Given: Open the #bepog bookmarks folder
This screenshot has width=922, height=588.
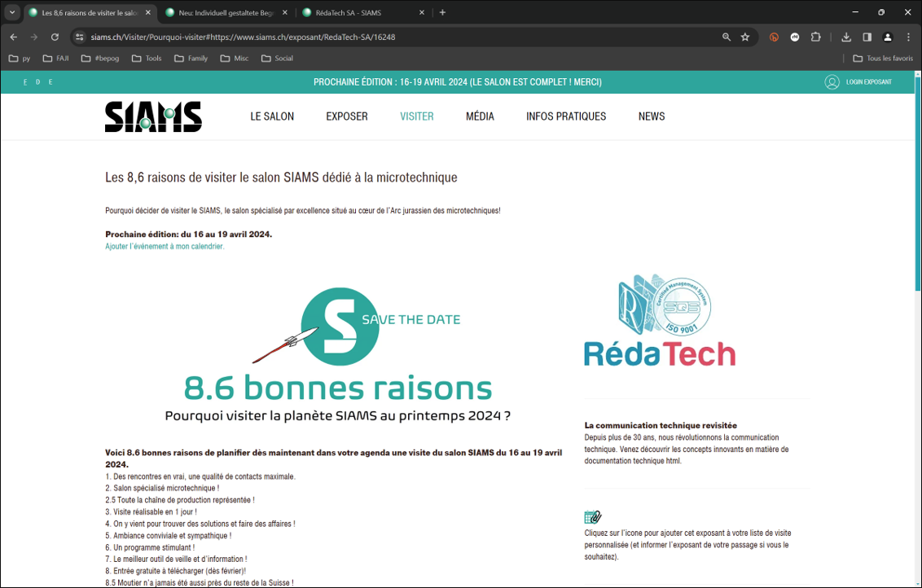Looking at the screenshot, I should [100, 58].
